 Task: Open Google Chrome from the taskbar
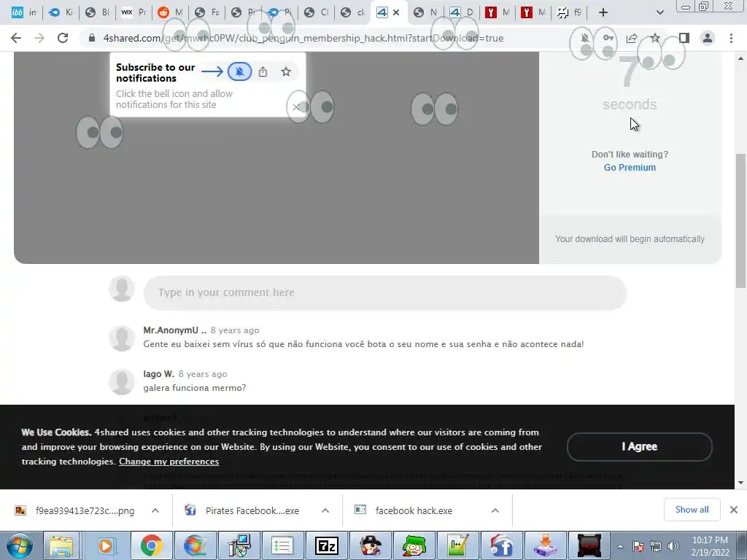151,545
